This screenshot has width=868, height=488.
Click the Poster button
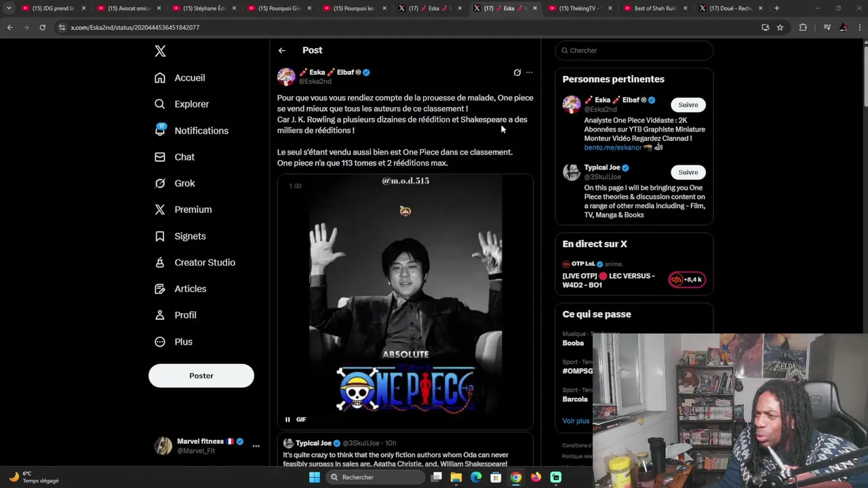tap(201, 375)
